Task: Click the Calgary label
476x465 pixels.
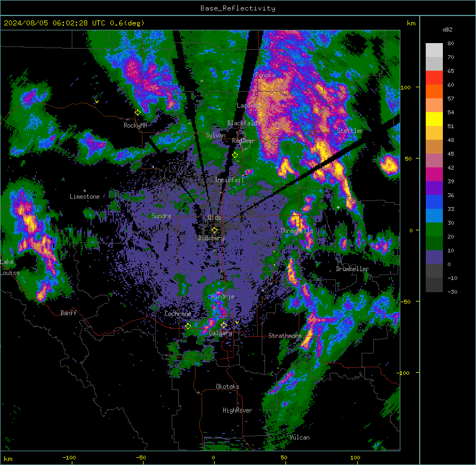Action: (x=221, y=333)
